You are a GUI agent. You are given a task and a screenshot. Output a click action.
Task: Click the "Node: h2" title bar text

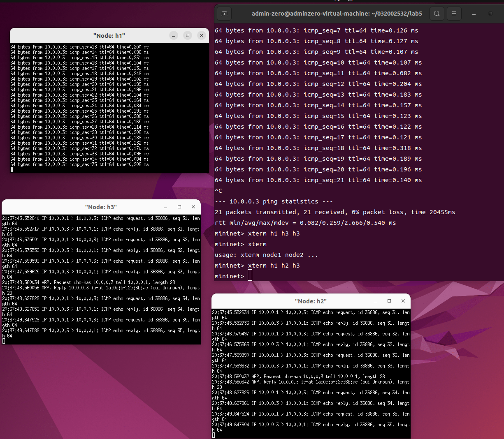[311, 301]
